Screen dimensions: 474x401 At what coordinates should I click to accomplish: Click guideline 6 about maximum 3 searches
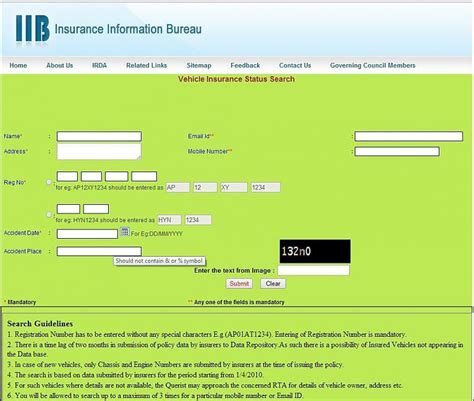pyautogui.click(x=155, y=396)
